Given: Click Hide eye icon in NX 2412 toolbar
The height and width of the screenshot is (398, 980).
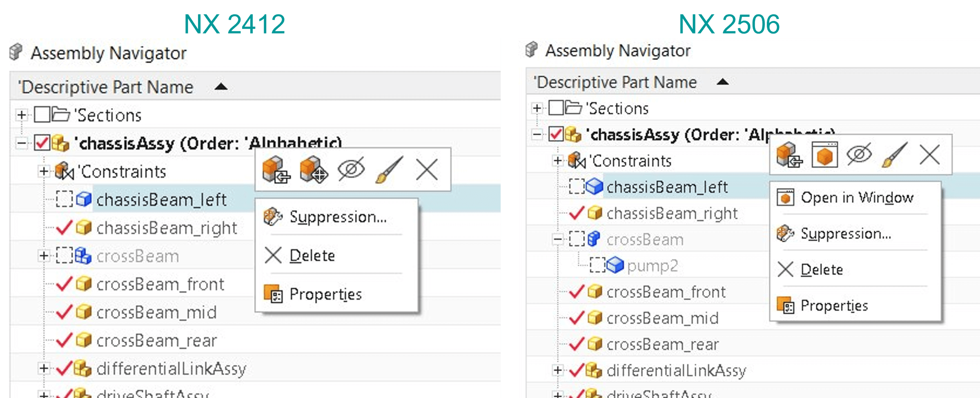Looking at the screenshot, I should (x=351, y=169).
